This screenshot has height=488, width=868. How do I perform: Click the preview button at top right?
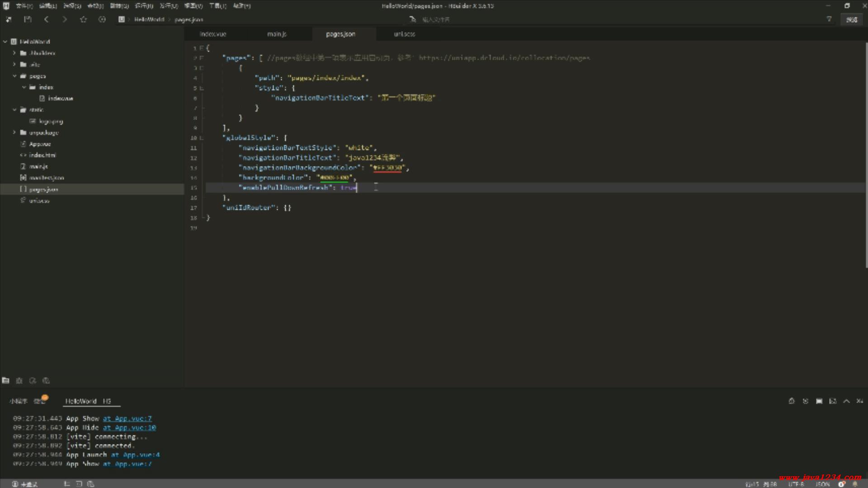852,19
